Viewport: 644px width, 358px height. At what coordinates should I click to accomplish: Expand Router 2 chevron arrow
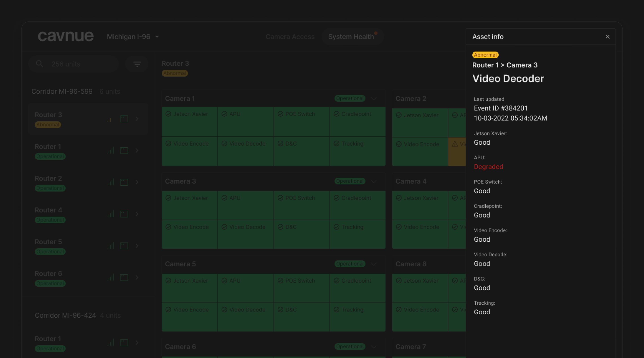tap(137, 182)
